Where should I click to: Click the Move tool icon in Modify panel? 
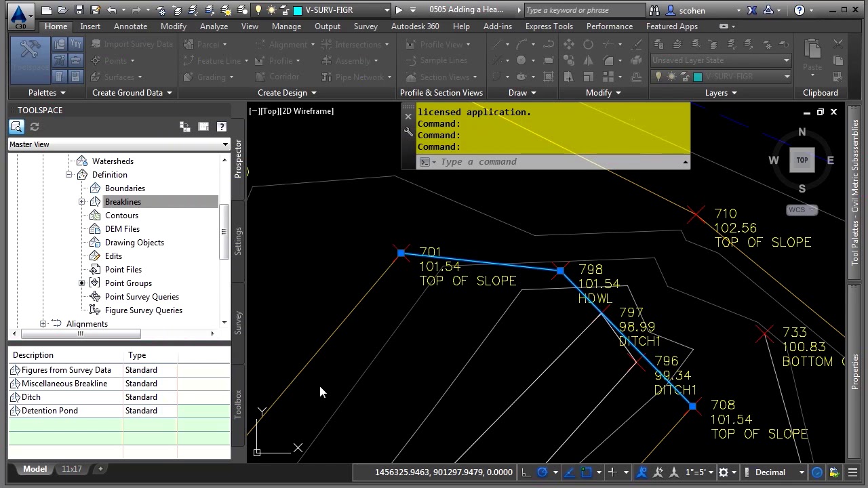point(568,44)
